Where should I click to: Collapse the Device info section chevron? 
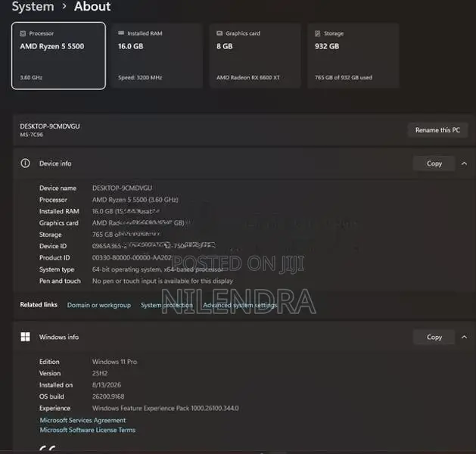tap(464, 163)
